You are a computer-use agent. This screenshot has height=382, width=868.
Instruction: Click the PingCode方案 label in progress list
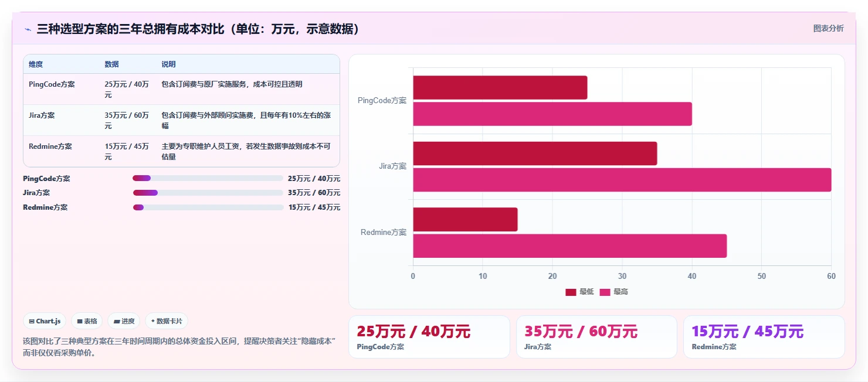(46, 179)
